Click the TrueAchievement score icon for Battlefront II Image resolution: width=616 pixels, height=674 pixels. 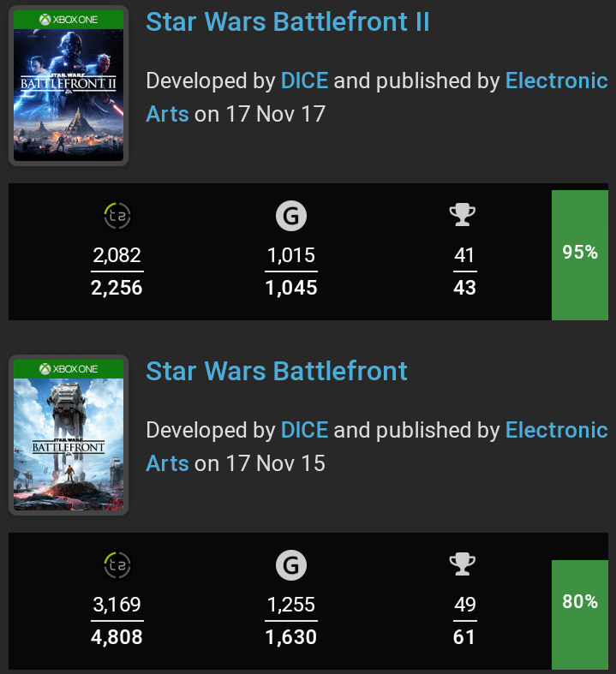117,217
